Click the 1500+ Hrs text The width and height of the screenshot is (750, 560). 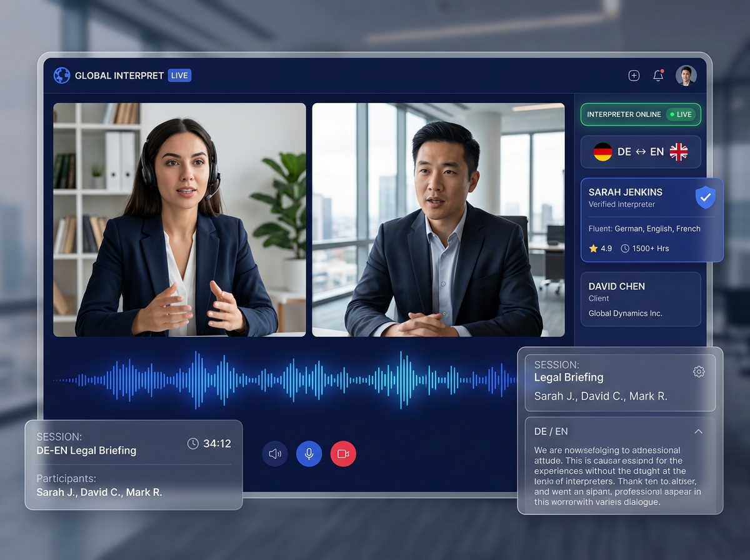tap(651, 248)
